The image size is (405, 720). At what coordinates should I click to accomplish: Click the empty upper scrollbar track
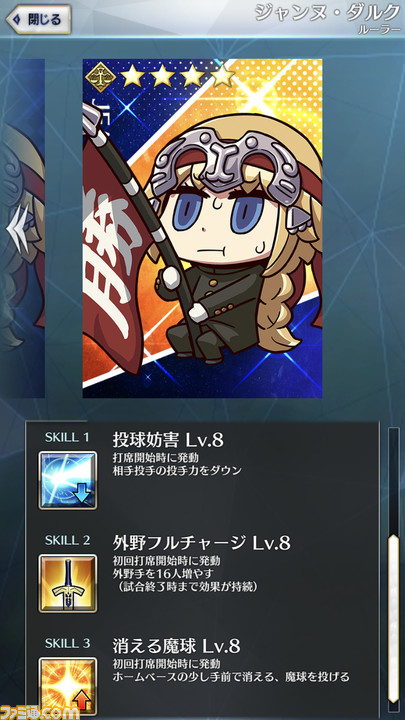393,480
